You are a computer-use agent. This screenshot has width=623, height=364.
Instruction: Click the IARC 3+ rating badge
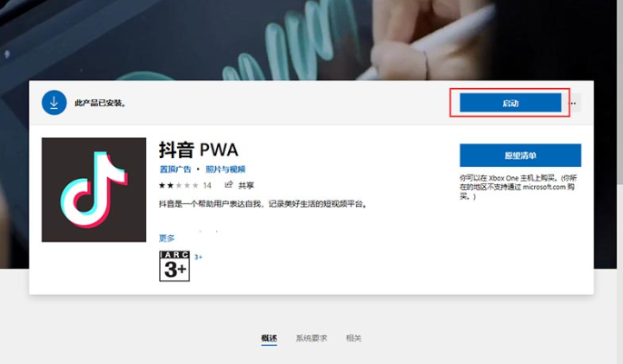point(174,266)
